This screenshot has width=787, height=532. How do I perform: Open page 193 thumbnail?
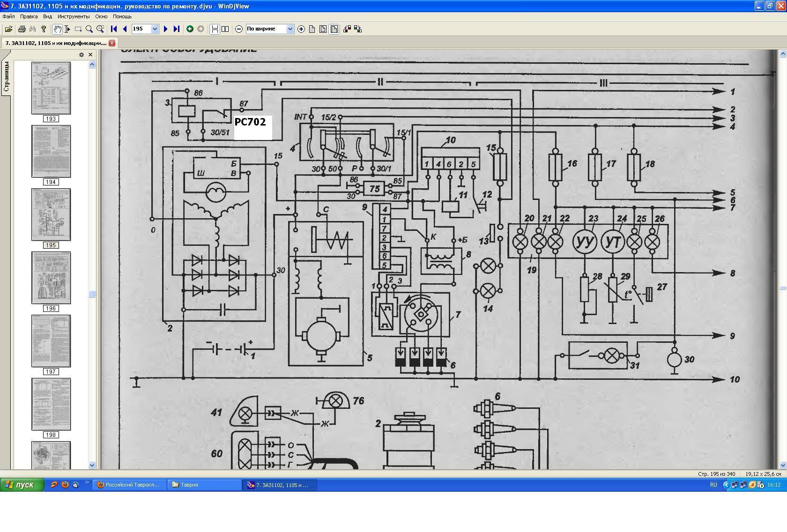tap(51, 88)
